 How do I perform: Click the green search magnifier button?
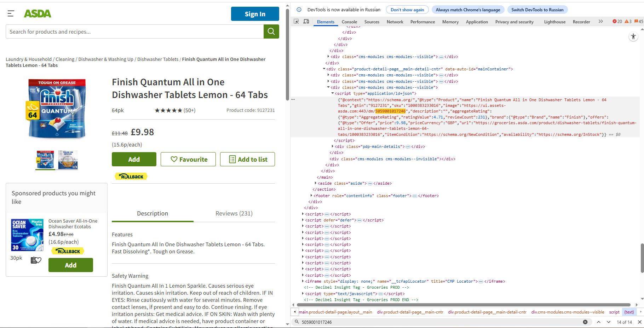point(271,31)
